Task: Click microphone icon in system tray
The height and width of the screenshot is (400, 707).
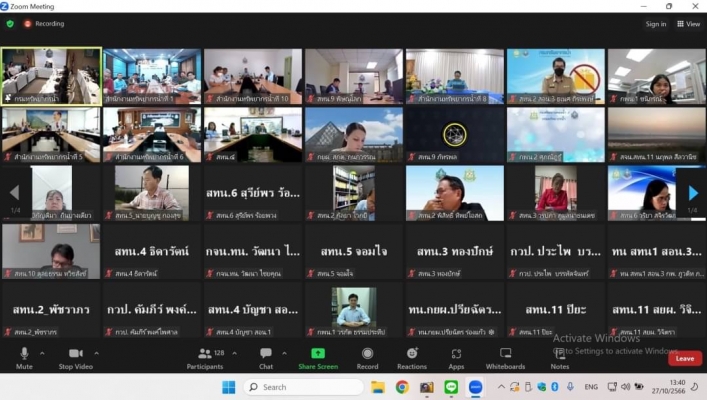Action: coord(570,387)
